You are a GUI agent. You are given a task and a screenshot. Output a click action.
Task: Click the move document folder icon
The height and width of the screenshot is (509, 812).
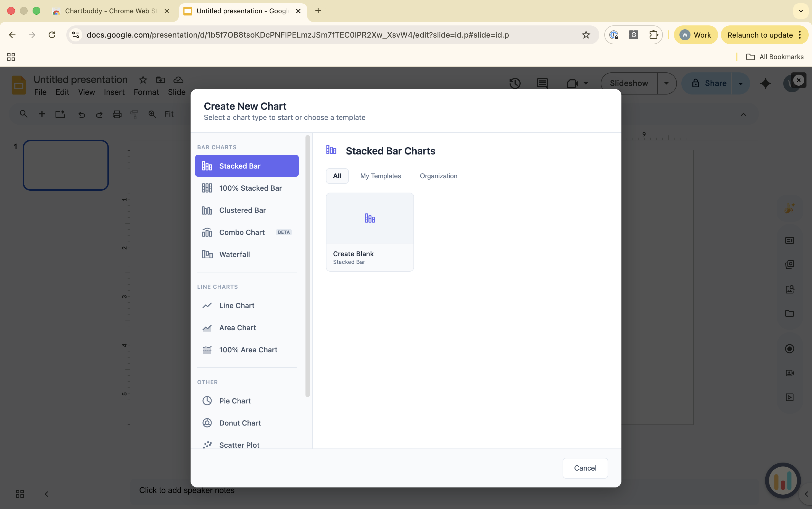[x=161, y=80]
